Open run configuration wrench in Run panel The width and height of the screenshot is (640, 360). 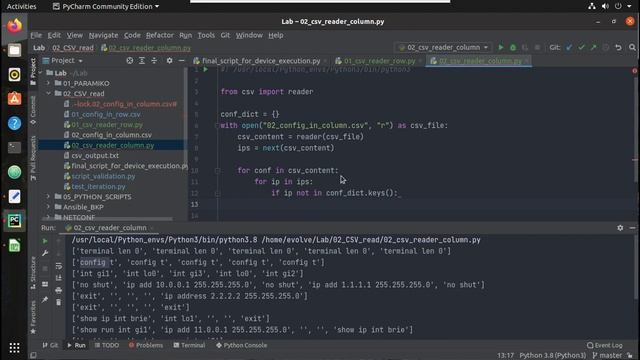45,253
